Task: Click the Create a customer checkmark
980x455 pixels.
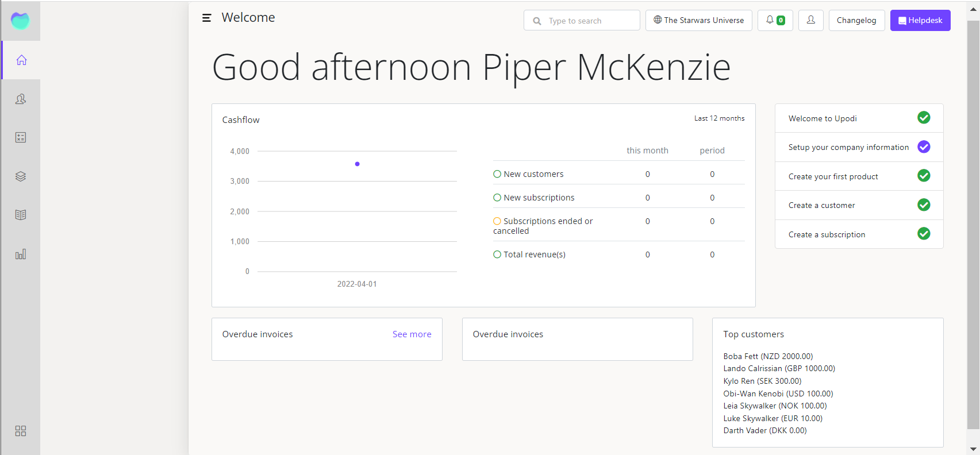Action: [924, 205]
